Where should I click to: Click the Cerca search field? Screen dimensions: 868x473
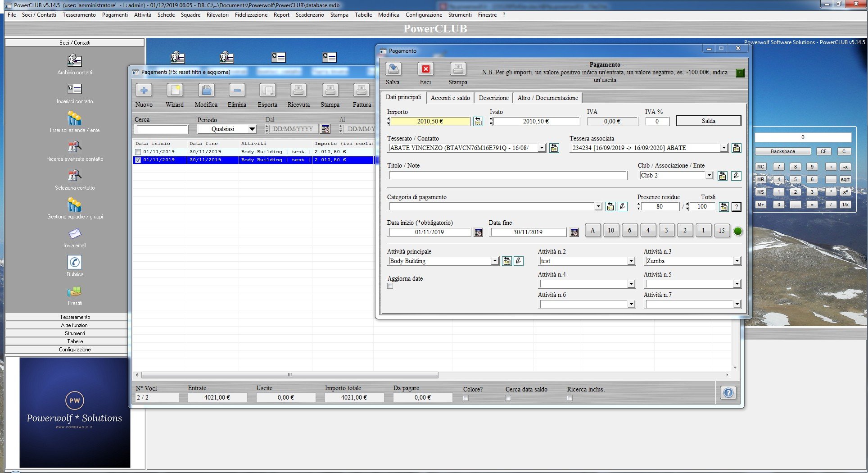(x=162, y=129)
